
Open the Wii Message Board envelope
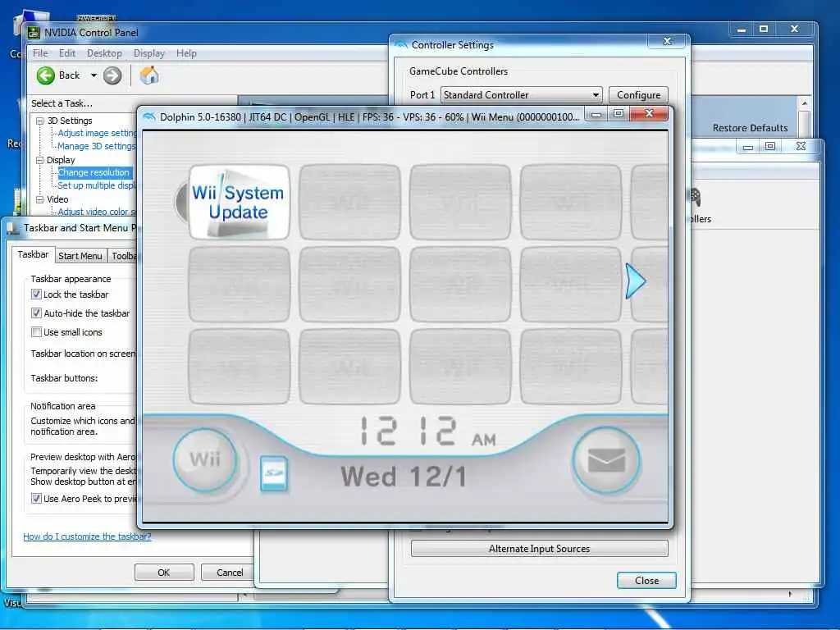pos(606,460)
